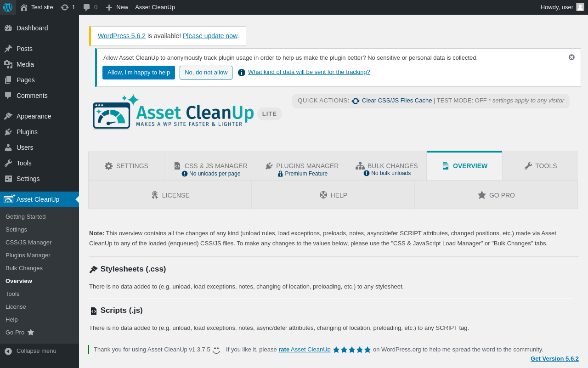Screen dimensions: 588x368
Task: Click the Premium Feature lock label
Action: click(302, 174)
